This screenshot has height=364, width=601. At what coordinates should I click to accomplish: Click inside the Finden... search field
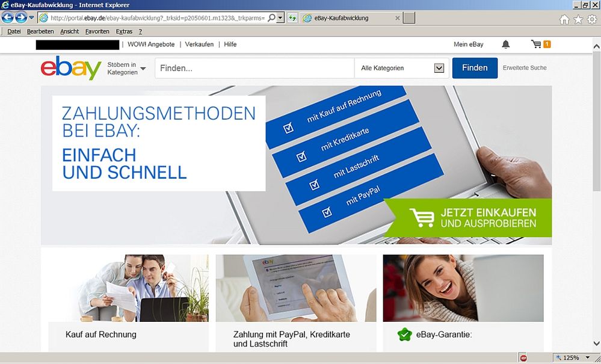coord(253,68)
